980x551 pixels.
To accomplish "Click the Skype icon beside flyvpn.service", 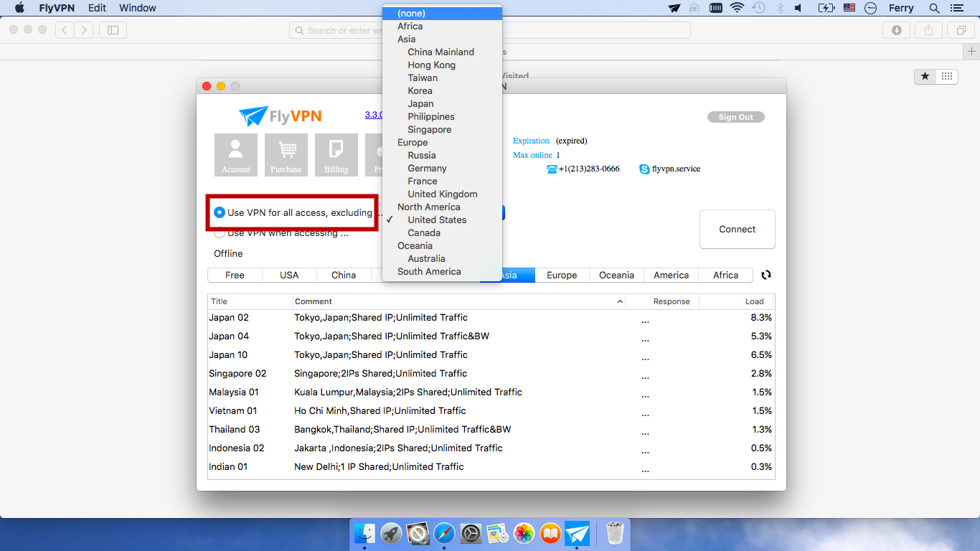I will pos(644,169).
